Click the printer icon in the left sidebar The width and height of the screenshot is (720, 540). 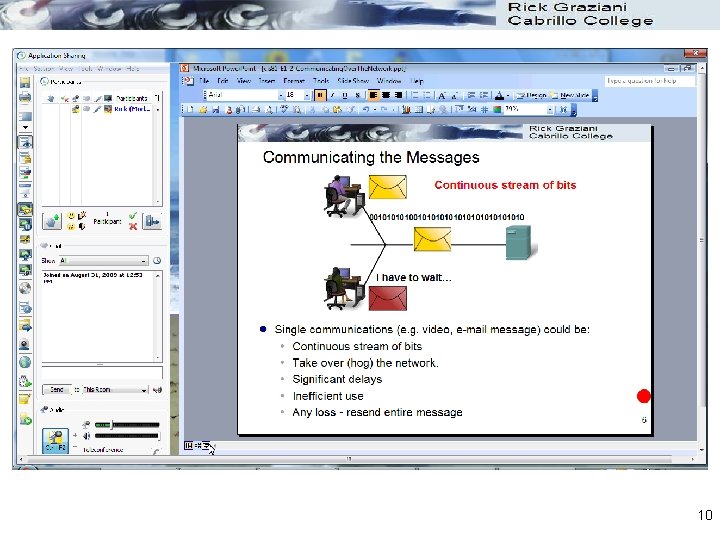pos(25,98)
